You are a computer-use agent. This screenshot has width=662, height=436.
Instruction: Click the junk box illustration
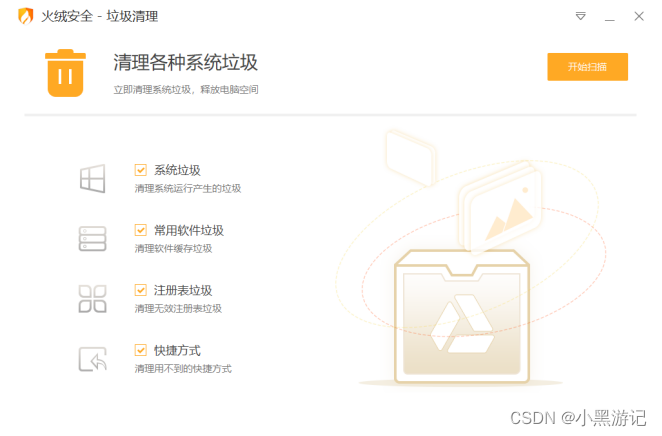click(x=462, y=317)
